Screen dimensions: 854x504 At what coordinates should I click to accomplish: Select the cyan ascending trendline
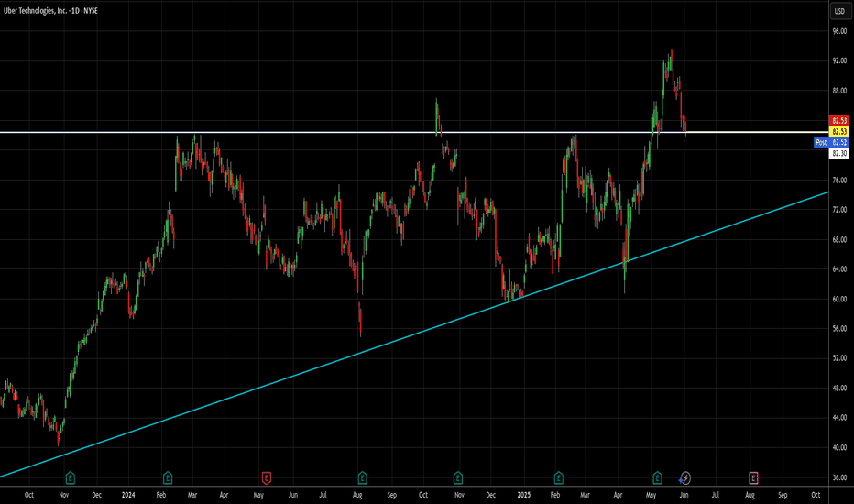[x=414, y=334]
